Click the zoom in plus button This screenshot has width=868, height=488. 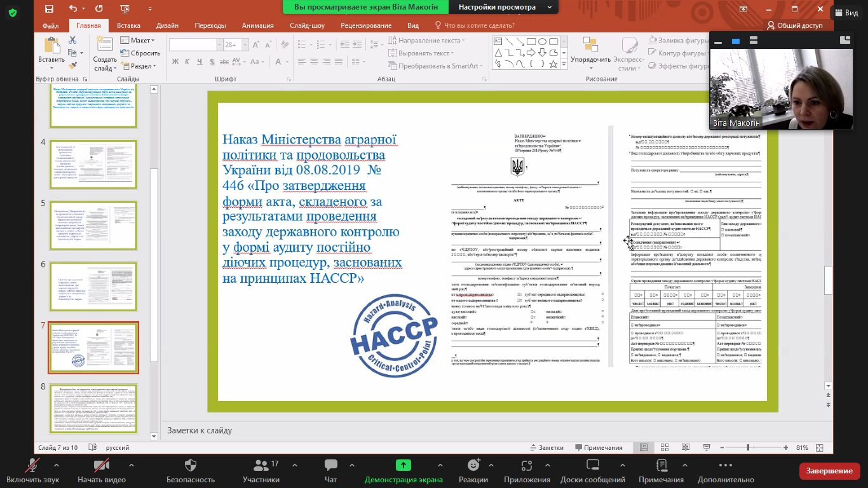786,447
